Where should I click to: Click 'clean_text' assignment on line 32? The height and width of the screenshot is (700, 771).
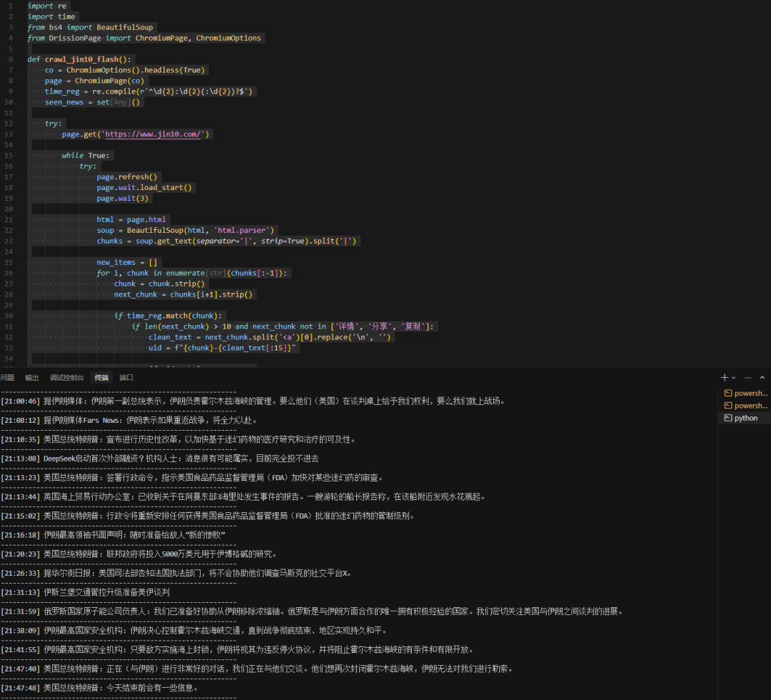point(170,337)
